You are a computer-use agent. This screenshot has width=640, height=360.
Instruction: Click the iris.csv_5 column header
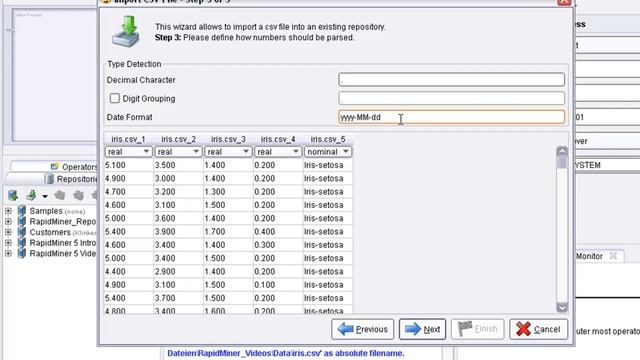pyautogui.click(x=328, y=139)
